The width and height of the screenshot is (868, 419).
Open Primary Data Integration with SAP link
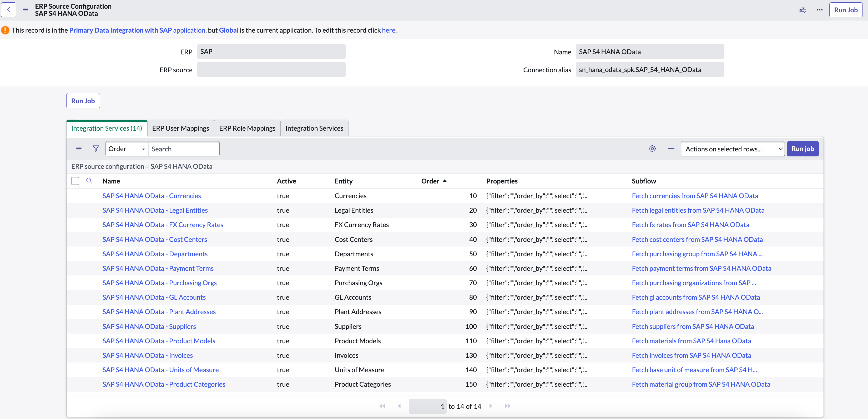click(x=137, y=30)
